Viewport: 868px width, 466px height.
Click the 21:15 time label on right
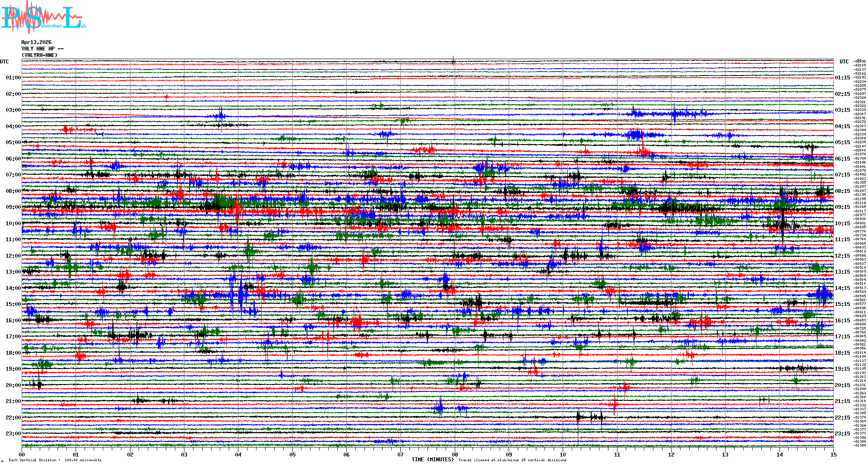(842, 401)
